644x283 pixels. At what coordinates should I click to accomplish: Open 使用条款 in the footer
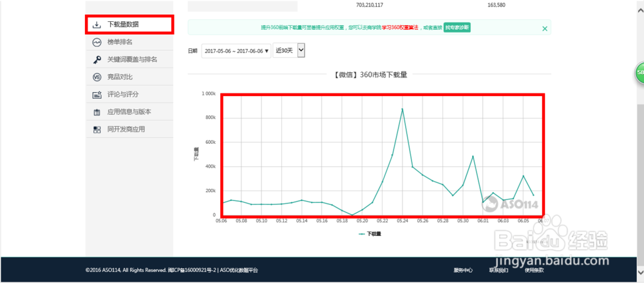pos(535,270)
